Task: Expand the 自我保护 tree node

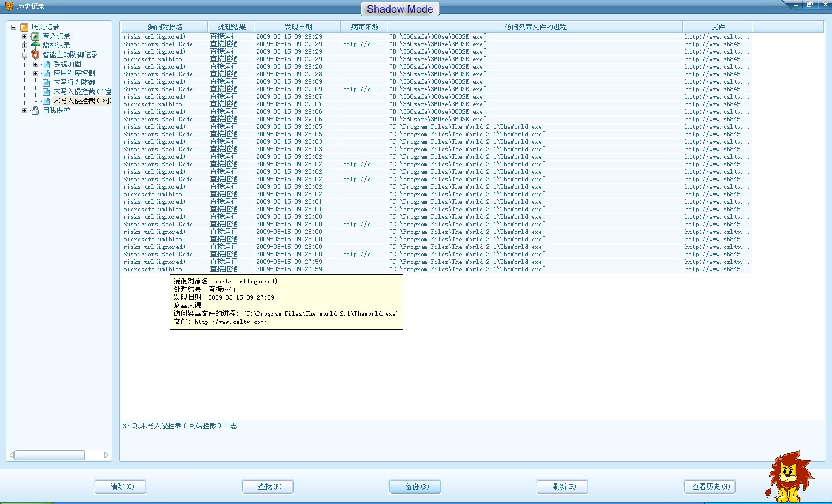Action: 25,110
